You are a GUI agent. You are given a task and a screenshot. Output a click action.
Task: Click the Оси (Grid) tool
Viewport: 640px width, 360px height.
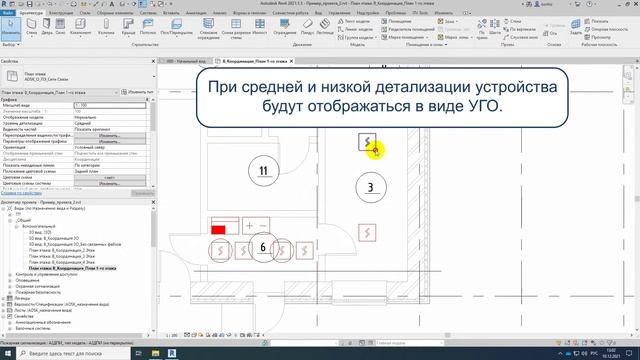tap(551, 33)
